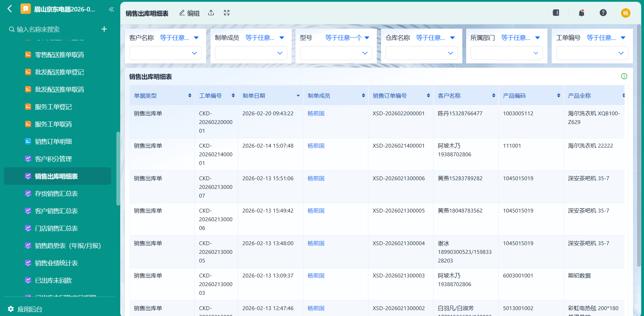Open 制单成员 filter condition dropdown

[265, 38]
